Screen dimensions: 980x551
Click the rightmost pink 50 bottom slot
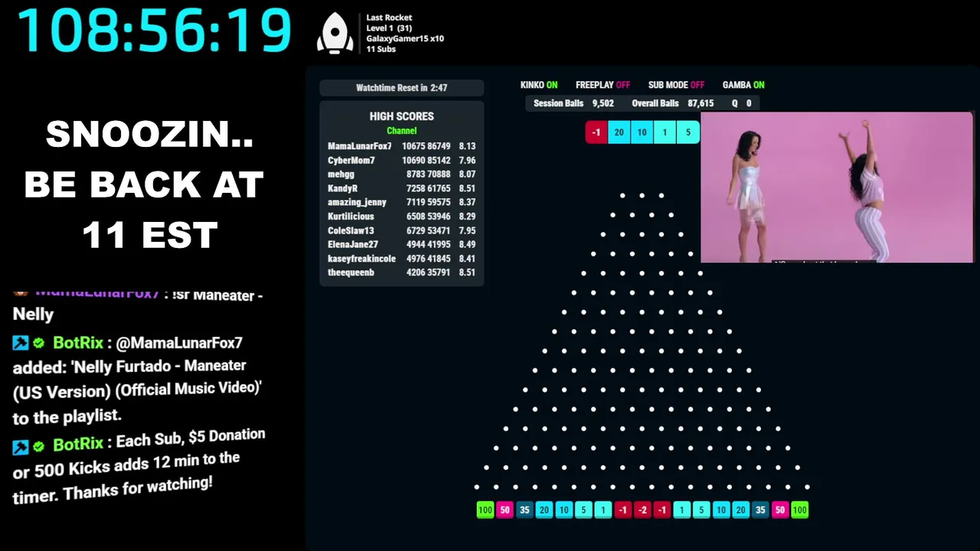779,510
